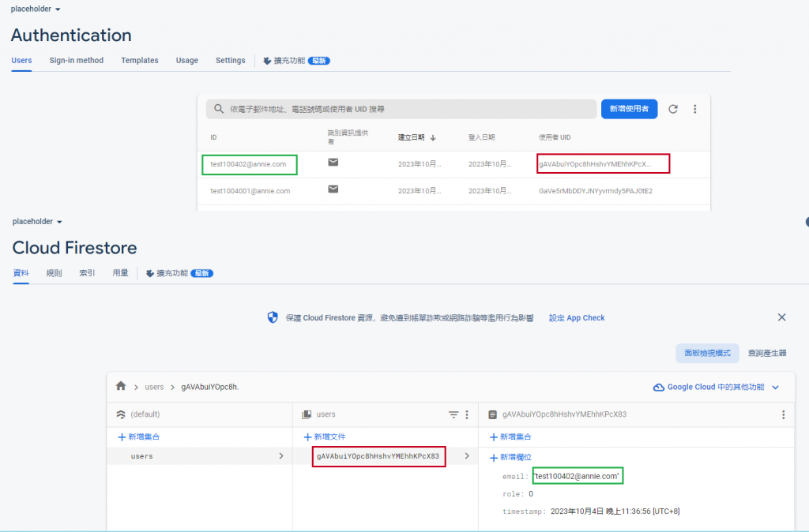Select 面板檢視模式 view button
Viewport: 809px width, 532px height.
click(707, 353)
